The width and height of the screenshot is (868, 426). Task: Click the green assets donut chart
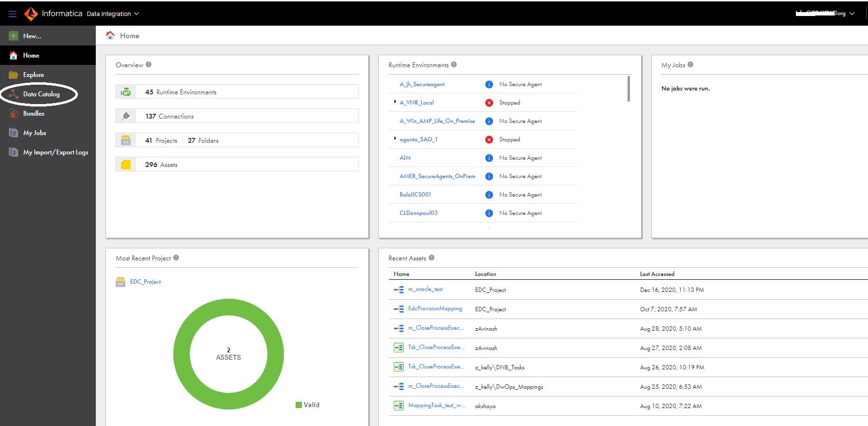pyautogui.click(x=228, y=354)
